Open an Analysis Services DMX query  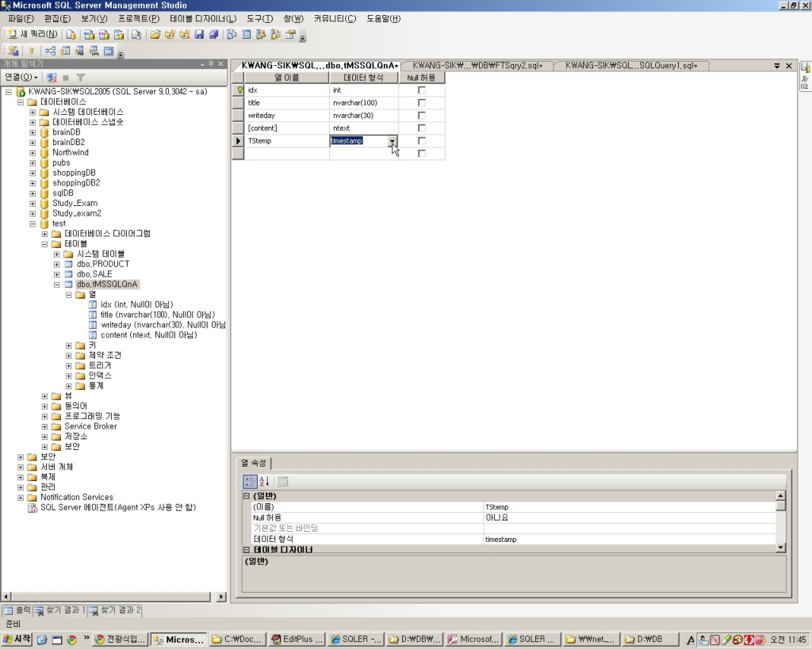[104, 35]
